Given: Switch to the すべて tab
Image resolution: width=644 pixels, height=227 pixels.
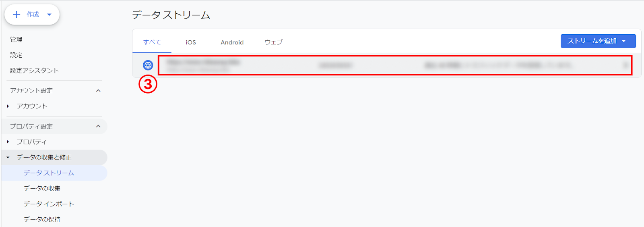Looking at the screenshot, I should pos(152,42).
